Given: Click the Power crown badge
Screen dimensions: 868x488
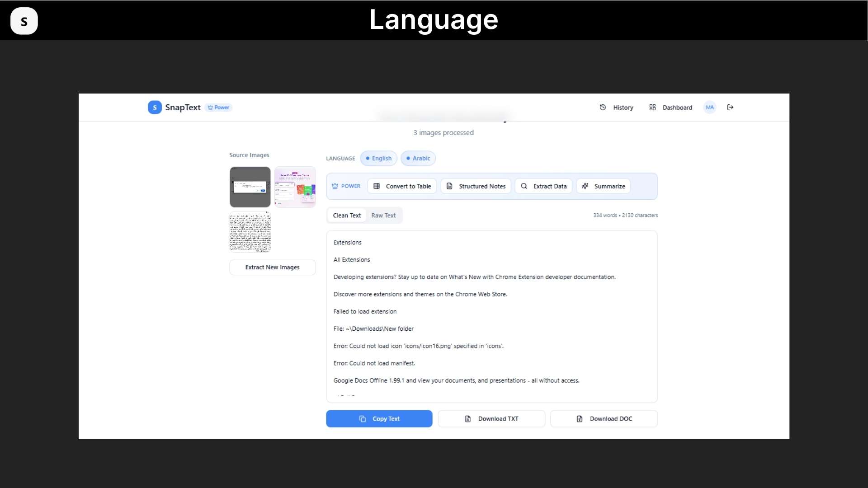Looking at the screenshot, I should [219, 108].
